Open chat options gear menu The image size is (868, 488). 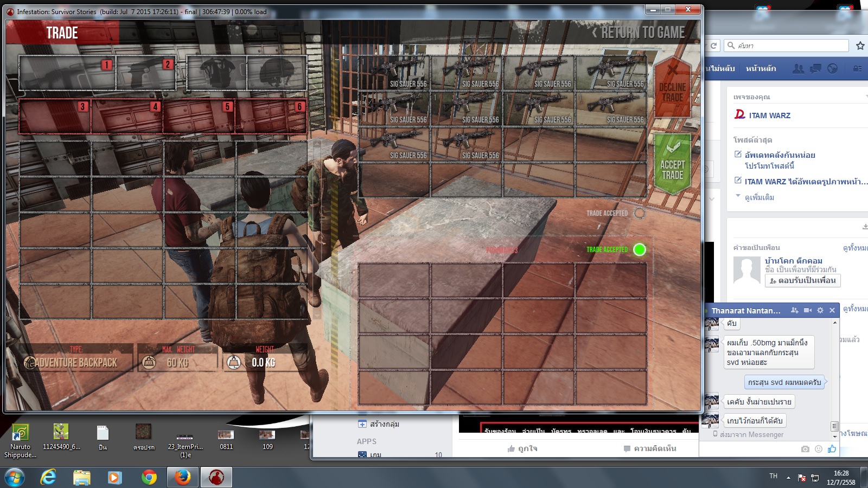tap(820, 310)
